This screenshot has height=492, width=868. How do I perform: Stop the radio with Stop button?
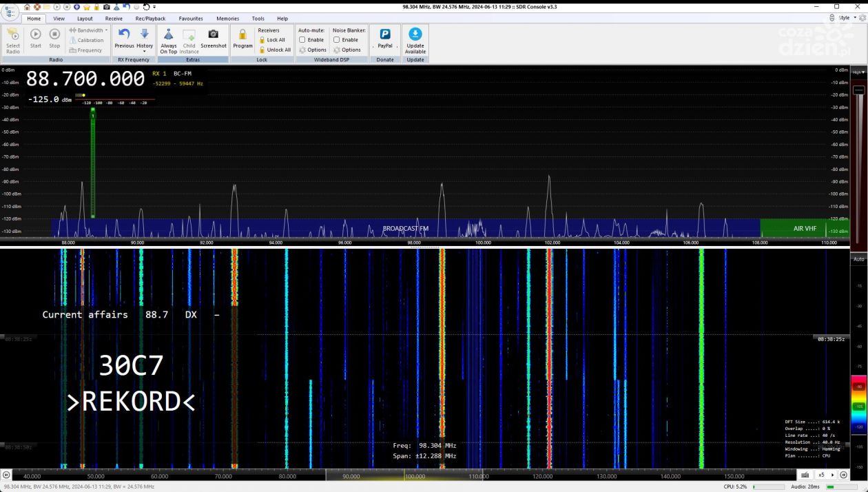(54, 38)
